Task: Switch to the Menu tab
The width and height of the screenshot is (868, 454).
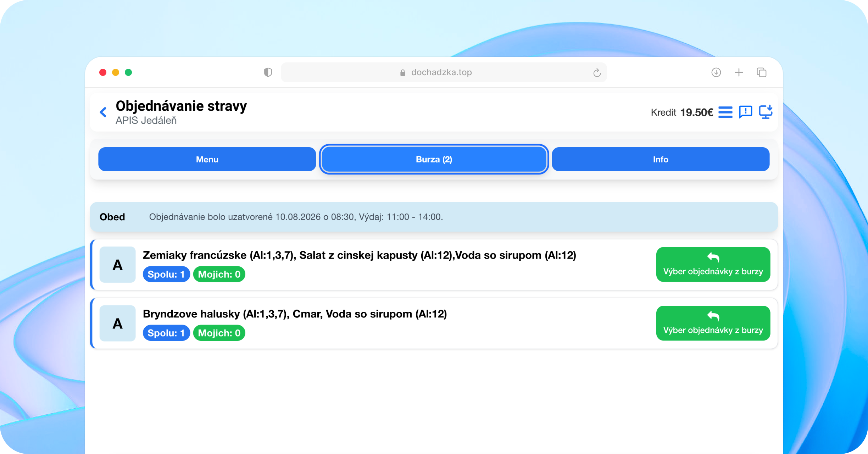Action: (207, 159)
